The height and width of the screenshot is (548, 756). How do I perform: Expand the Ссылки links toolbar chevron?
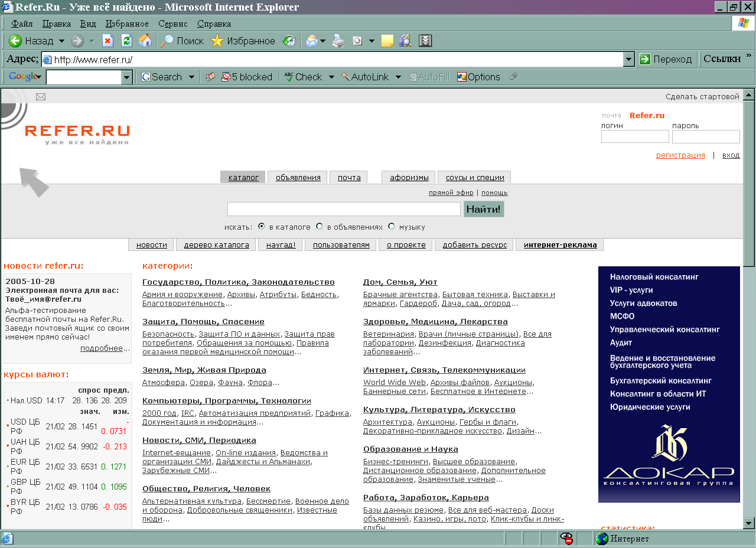coord(749,56)
